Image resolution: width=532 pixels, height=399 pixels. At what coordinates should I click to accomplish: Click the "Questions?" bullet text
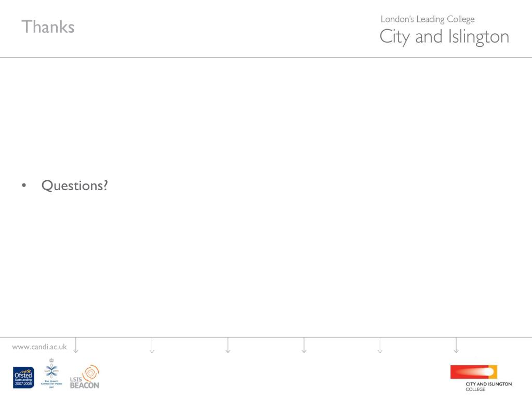(75, 185)
